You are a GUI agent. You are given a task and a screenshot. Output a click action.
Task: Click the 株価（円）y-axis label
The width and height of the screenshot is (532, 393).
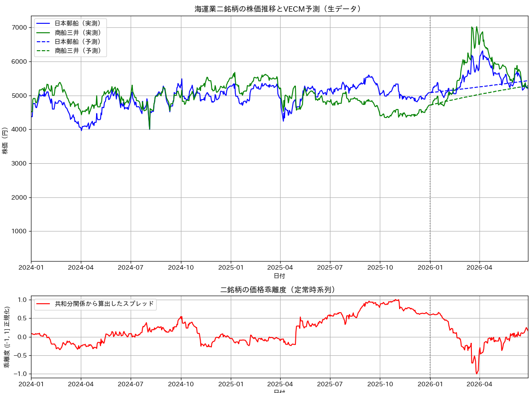5,141
